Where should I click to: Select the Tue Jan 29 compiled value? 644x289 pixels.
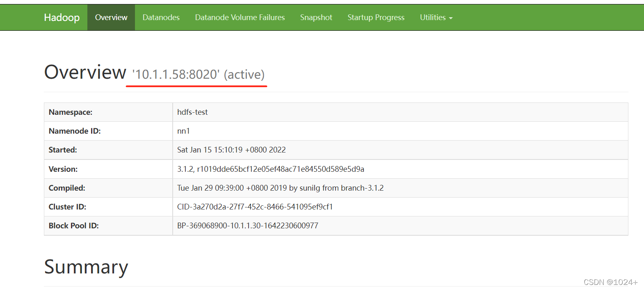281,188
